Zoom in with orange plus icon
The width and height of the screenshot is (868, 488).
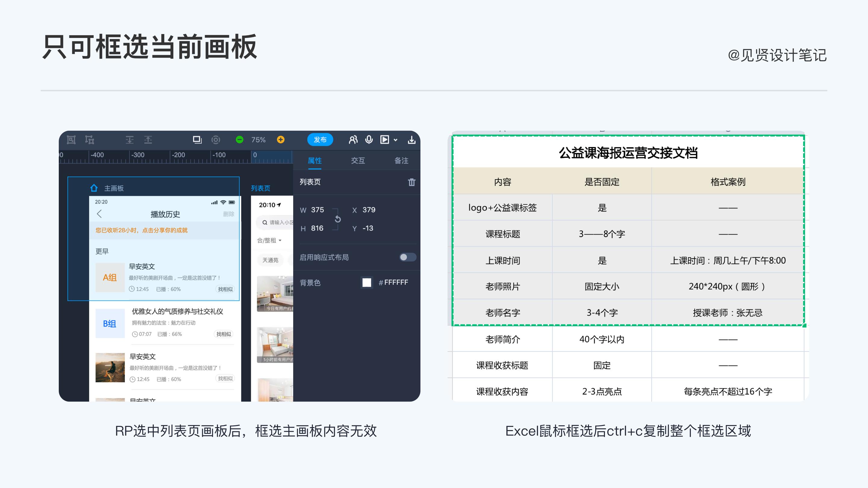pyautogui.click(x=281, y=139)
